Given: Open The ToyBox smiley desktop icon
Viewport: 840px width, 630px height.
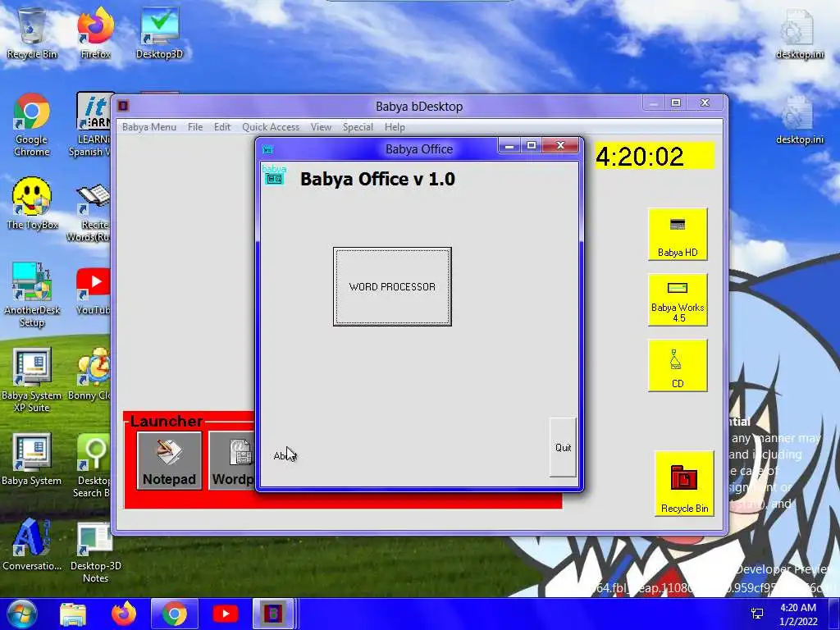Looking at the screenshot, I should pyautogui.click(x=32, y=204).
